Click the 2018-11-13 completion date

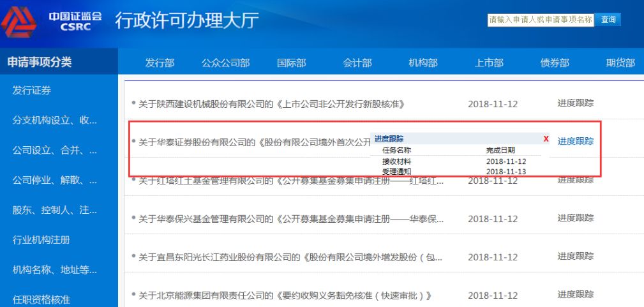[x=506, y=172]
